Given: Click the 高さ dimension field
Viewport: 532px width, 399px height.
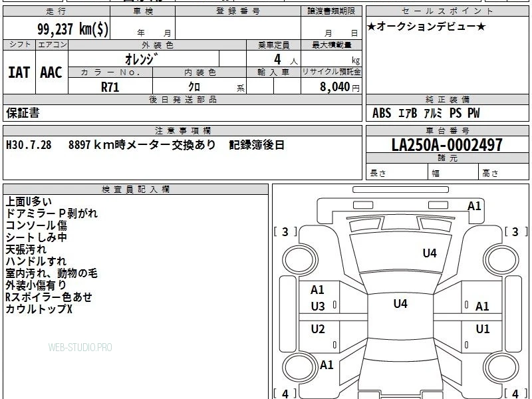Looking at the screenshot, I should click(x=503, y=172).
